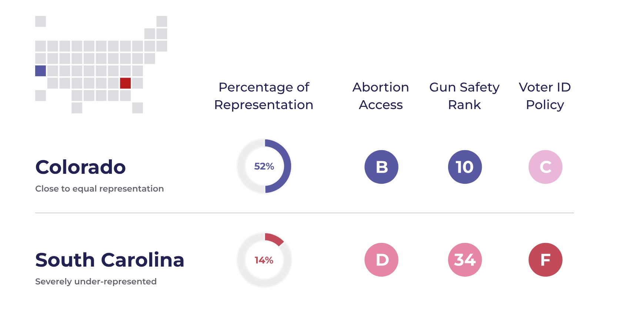Click South Carolina's 14% representation donut chart

coord(264,260)
